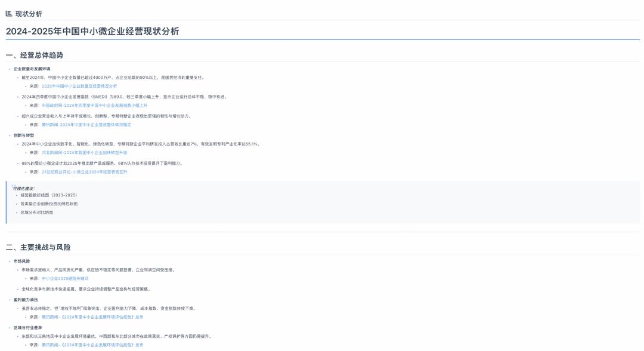Click the bullet 创新与转型
The width and height of the screenshot is (644, 351).
coord(24,136)
